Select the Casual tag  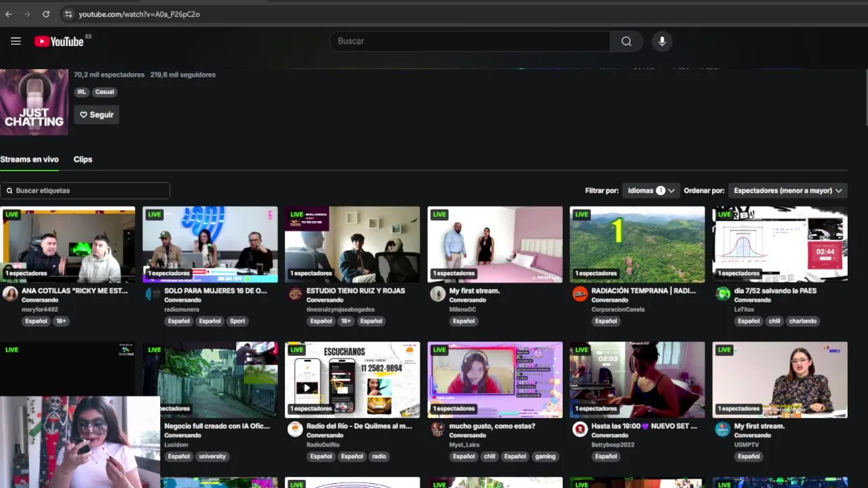click(x=104, y=91)
